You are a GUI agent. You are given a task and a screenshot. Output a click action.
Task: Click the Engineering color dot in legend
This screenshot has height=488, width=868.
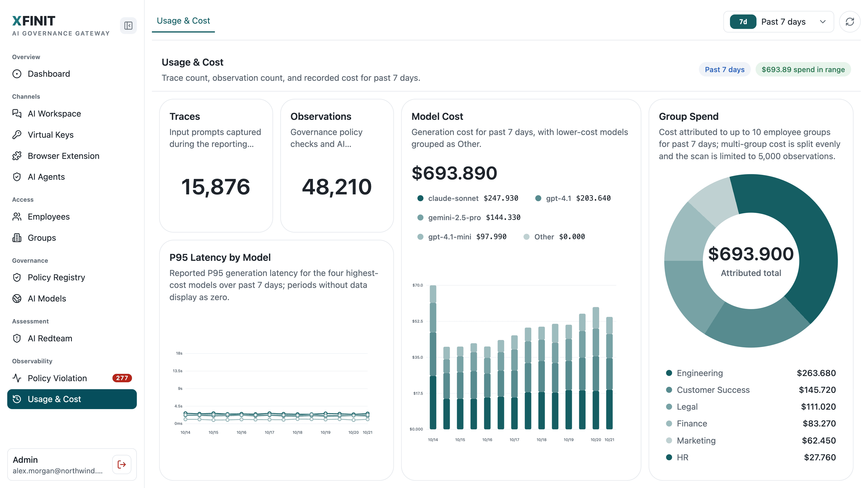[669, 373]
